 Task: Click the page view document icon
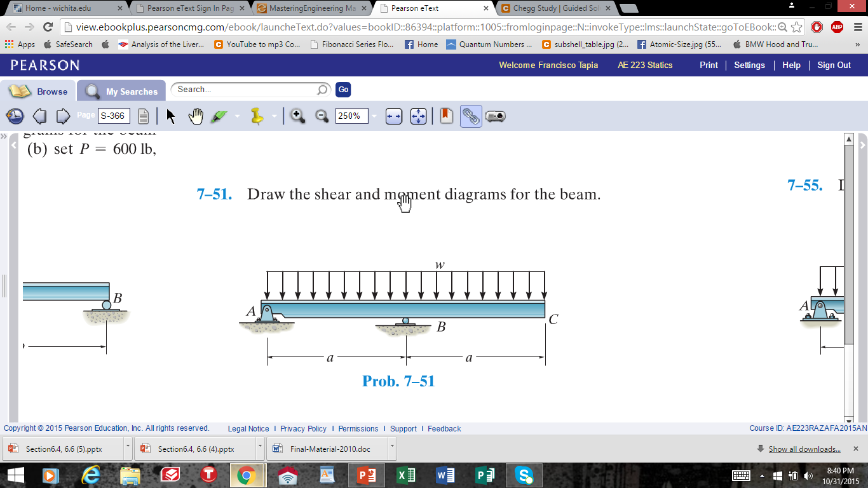tap(144, 116)
